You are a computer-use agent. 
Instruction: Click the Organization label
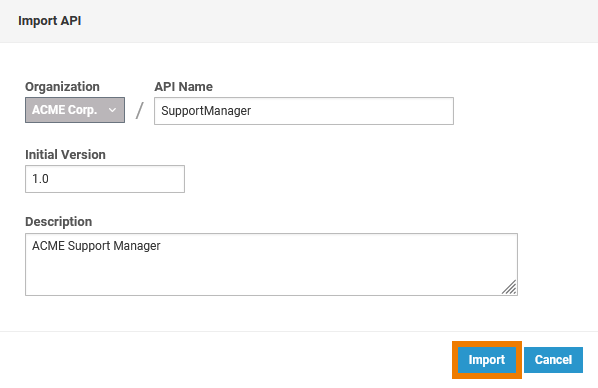(62, 87)
